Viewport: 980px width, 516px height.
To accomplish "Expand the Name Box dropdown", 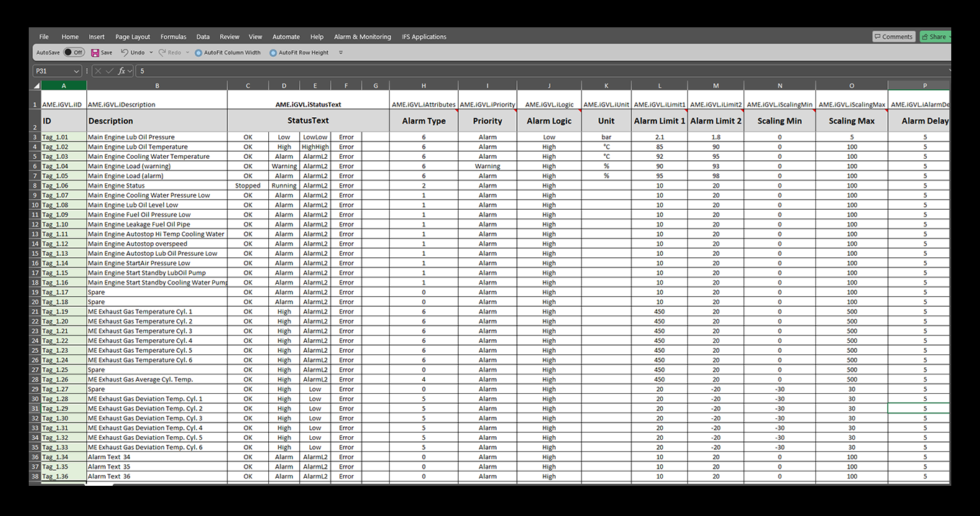I will pos(76,71).
